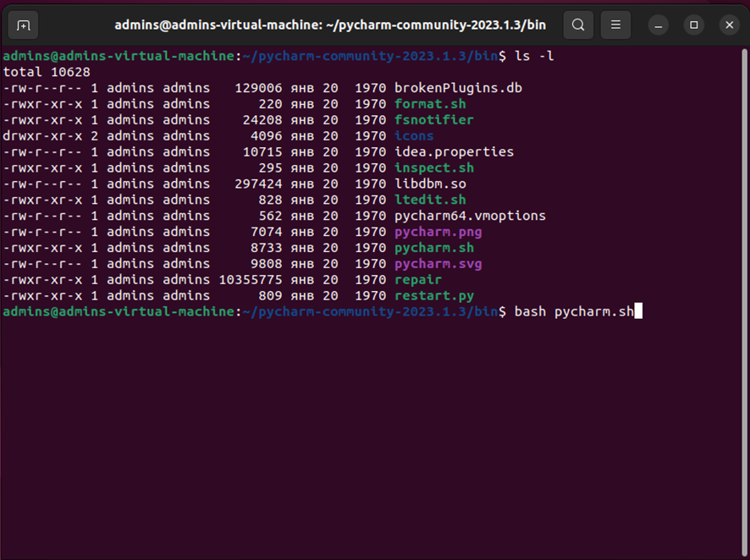
Task: Click the fsnotifier file name
Action: pyautogui.click(x=434, y=120)
